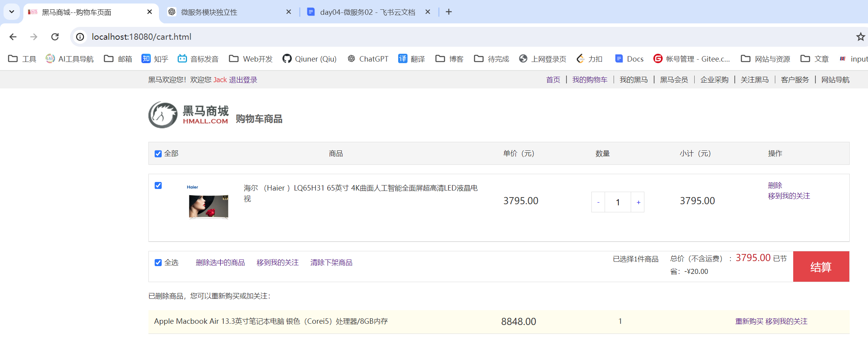The image size is (868, 353).
Task: Open the 知乎 bookmark
Action: 155,59
